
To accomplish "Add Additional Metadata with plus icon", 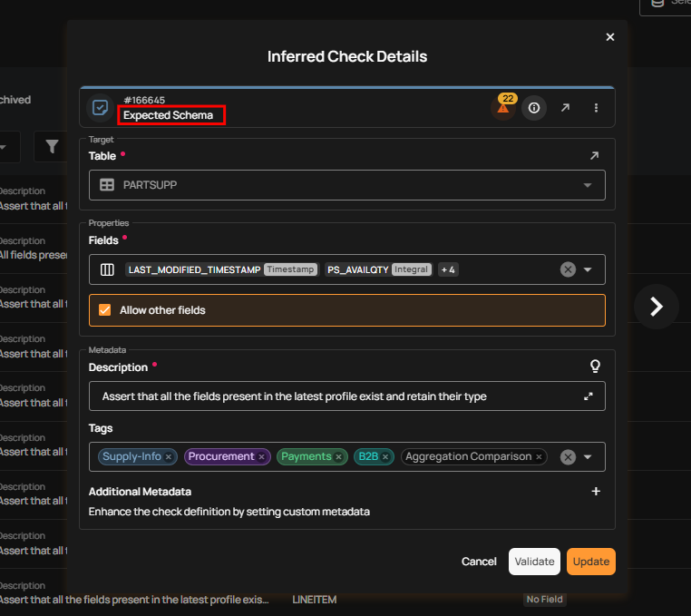I will pyautogui.click(x=596, y=492).
